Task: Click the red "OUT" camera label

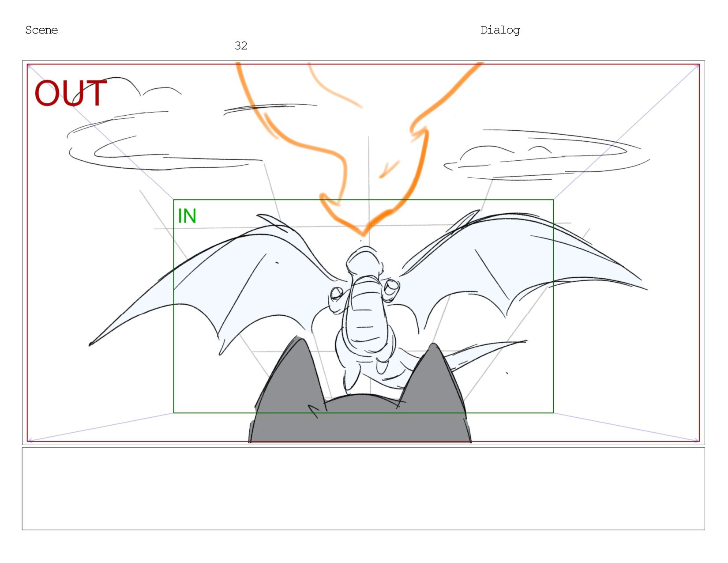Action: tap(71, 93)
